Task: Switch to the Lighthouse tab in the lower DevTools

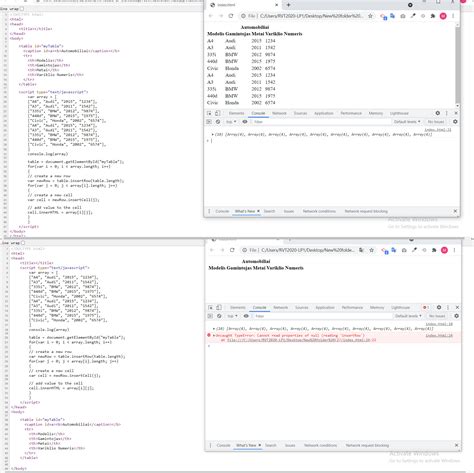Action: point(400,307)
